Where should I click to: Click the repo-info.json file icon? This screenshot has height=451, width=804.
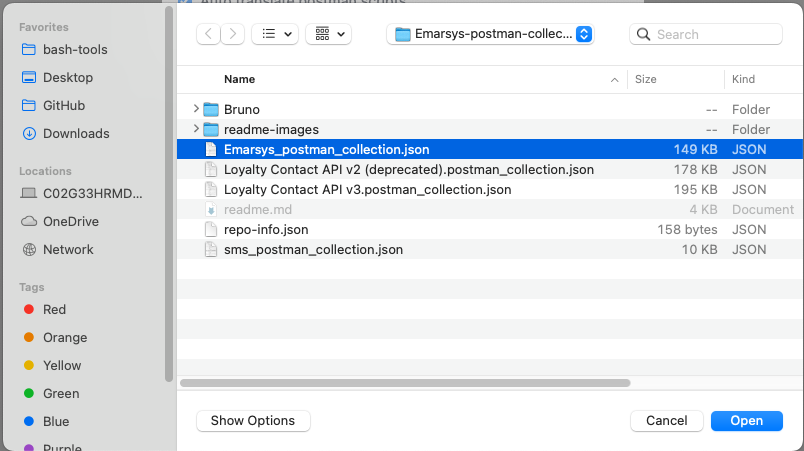click(x=211, y=229)
